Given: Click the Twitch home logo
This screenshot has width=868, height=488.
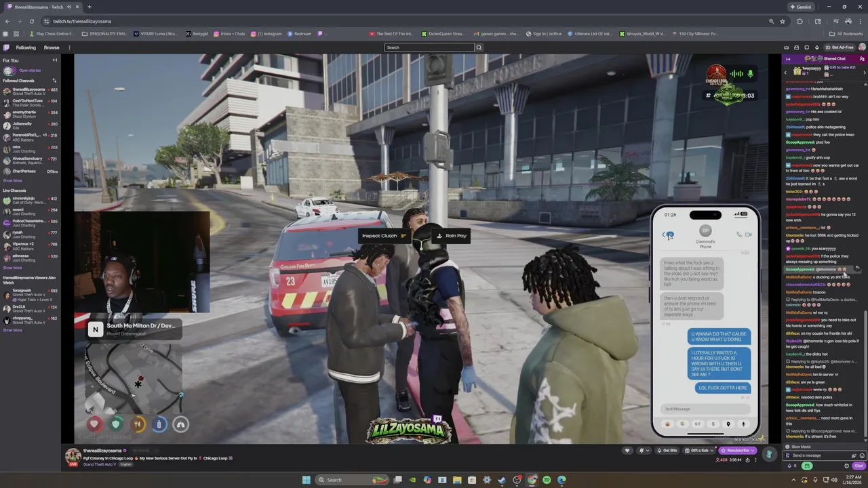Looking at the screenshot, I should (x=6, y=47).
